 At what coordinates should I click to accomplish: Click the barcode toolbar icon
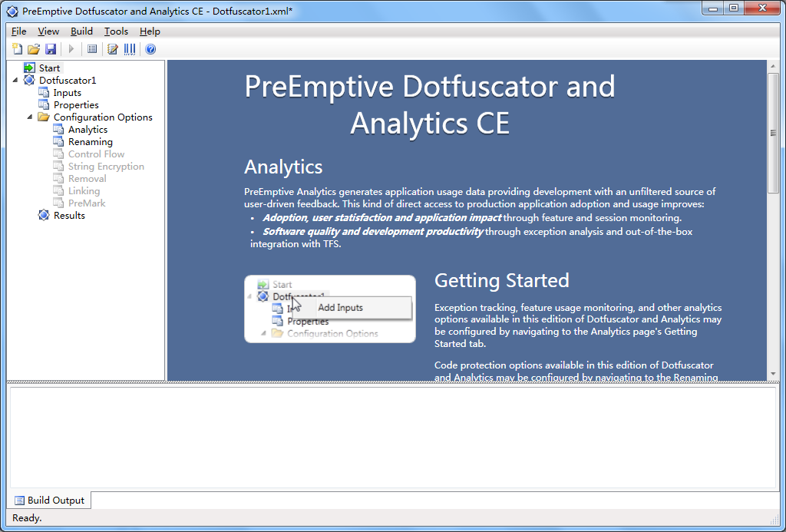click(x=129, y=48)
